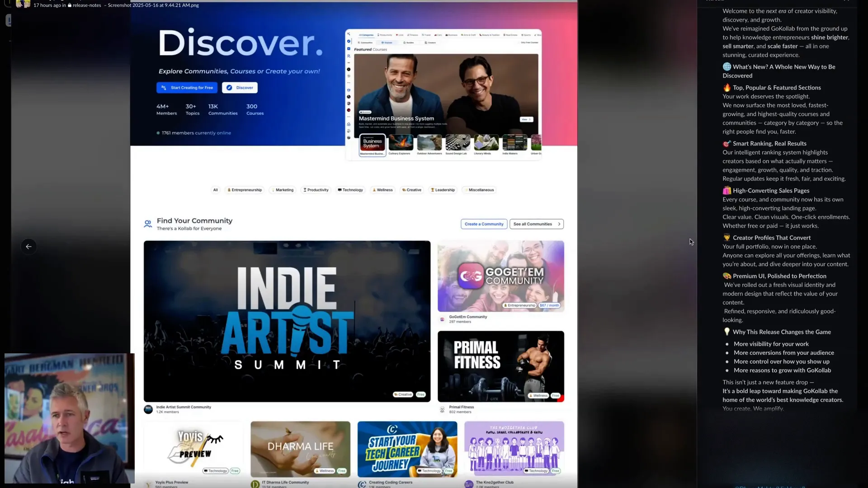Open the Yoyis Preview card image
868x488 pixels.
click(x=193, y=449)
